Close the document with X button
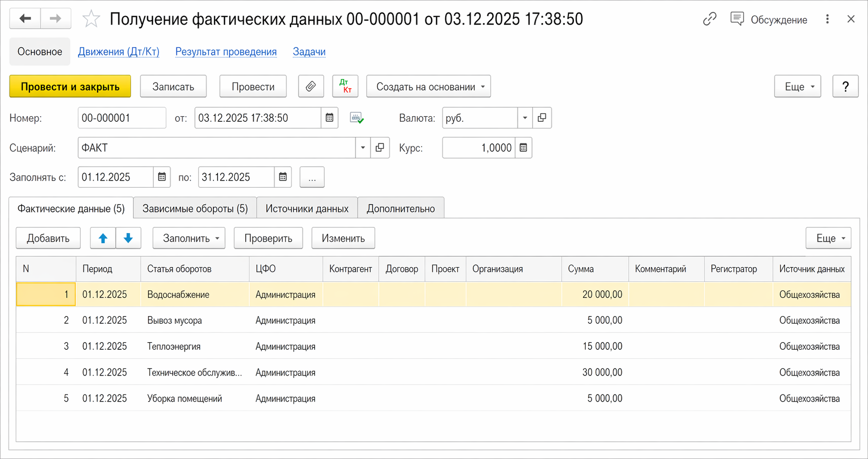This screenshot has height=459, width=868. 851,19
